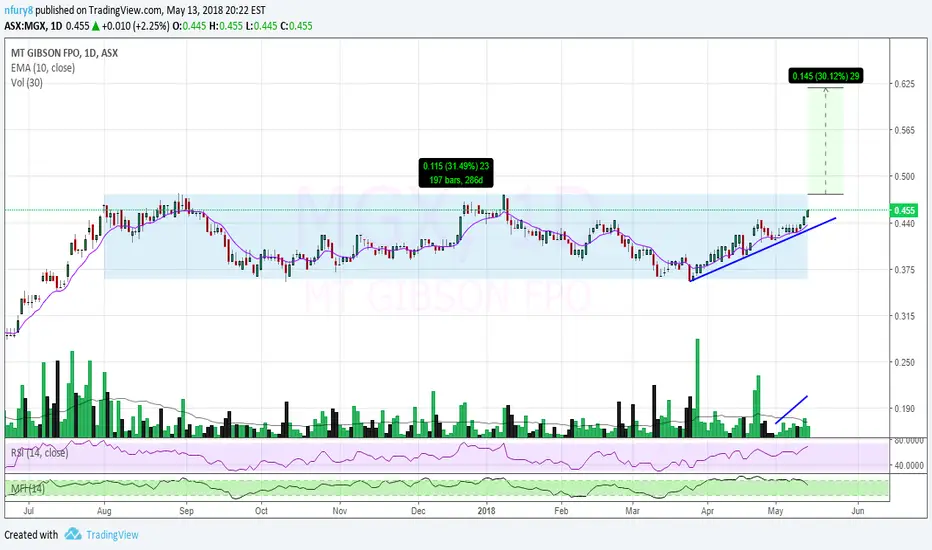Click the 0.375 price axis label
The width and height of the screenshot is (932, 550).
pyautogui.click(x=905, y=270)
